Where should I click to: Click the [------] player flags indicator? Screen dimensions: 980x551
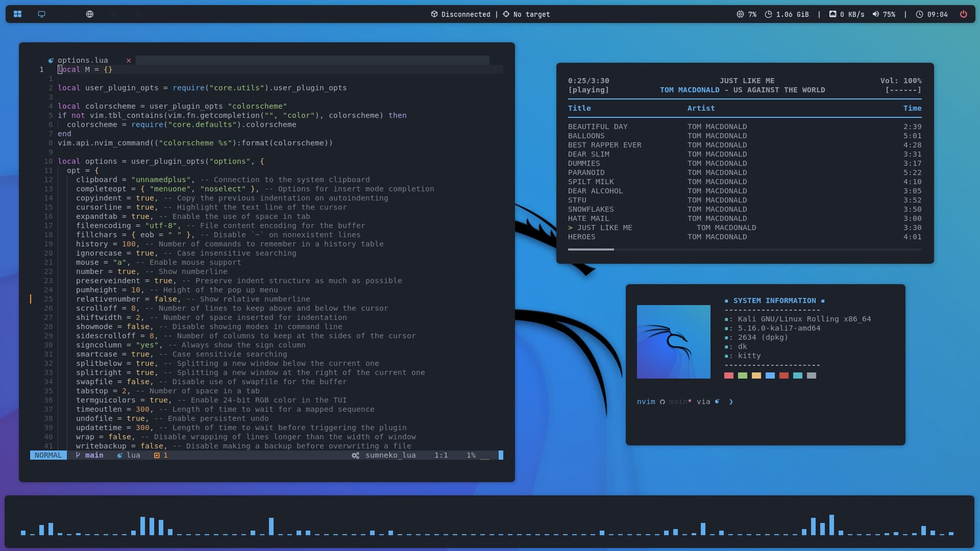coord(903,90)
